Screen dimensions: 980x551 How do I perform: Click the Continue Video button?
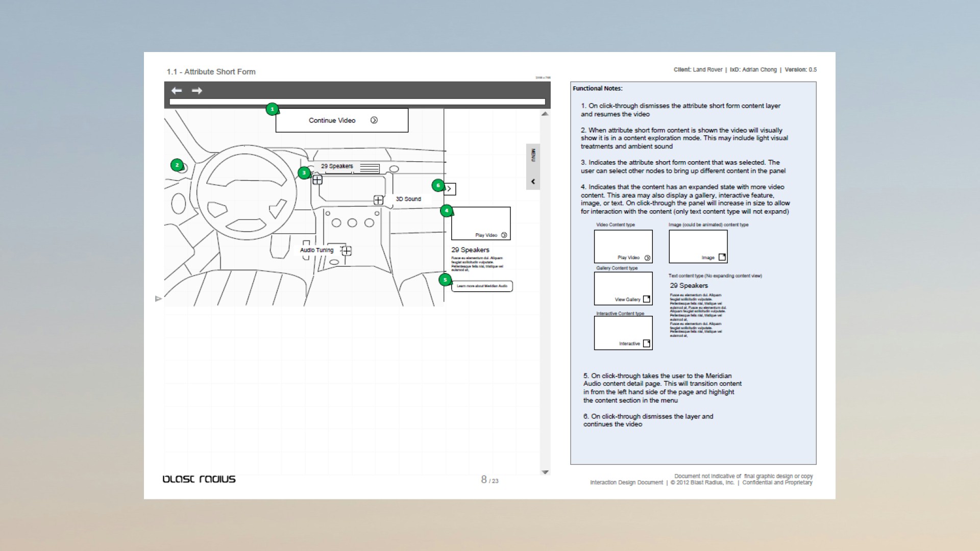(341, 120)
